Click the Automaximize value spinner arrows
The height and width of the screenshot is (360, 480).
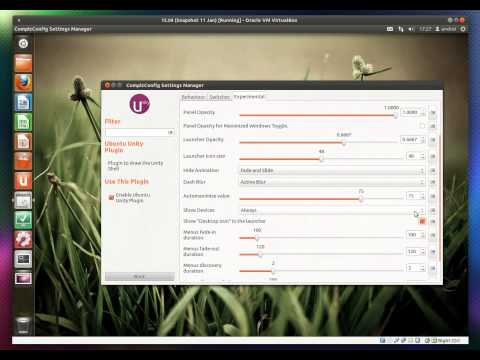click(423, 196)
